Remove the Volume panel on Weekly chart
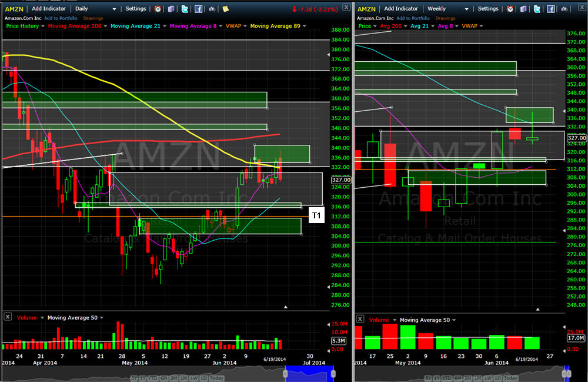 coord(360,319)
